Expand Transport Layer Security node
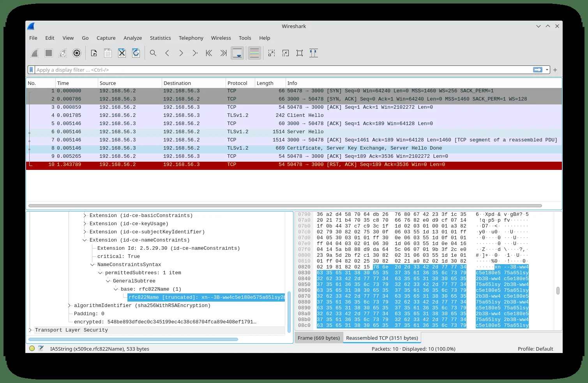The image size is (588, 383). coord(30,330)
